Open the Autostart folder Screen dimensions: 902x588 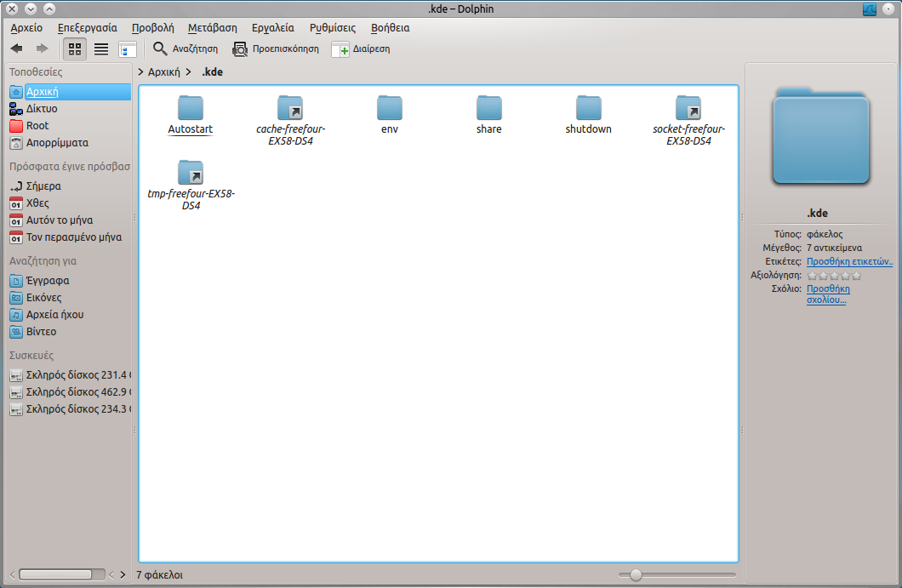(x=191, y=115)
